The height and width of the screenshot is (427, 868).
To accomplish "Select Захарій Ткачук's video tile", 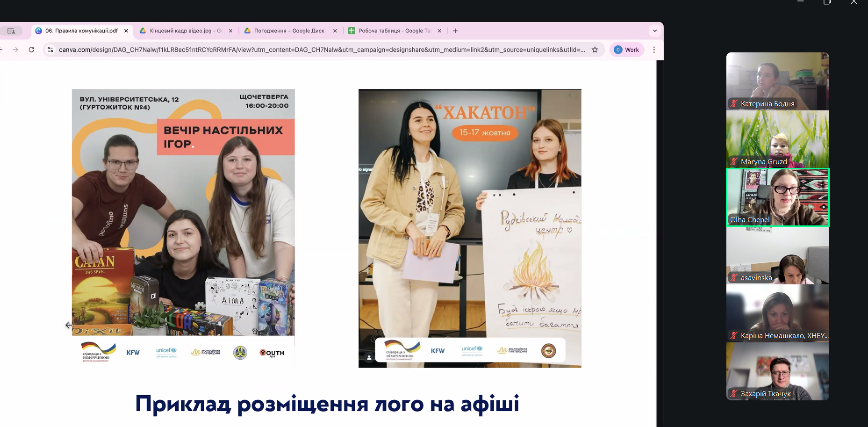I will click(777, 371).
